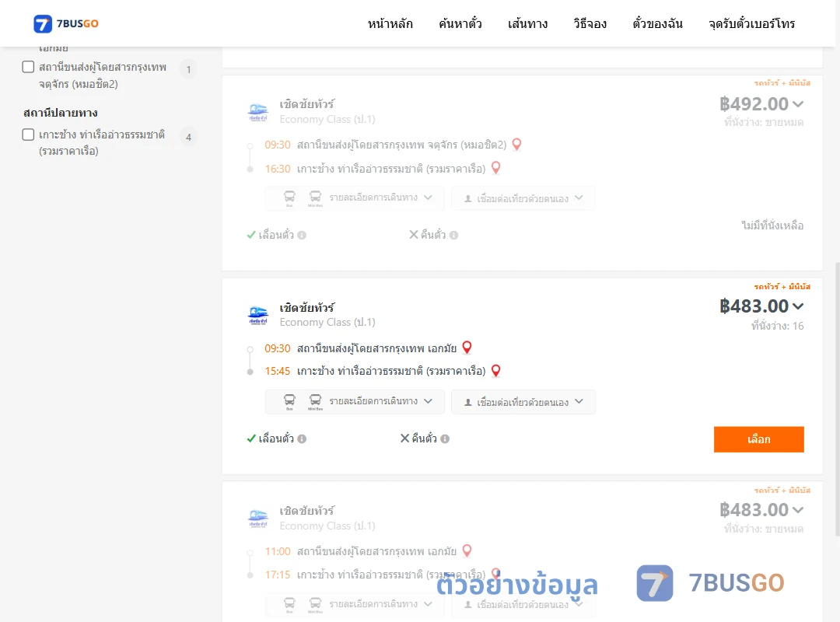Open the จุดรับตั๋วเบอร์โทร menu item
Image resolution: width=840 pixels, height=622 pixels.
click(751, 23)
